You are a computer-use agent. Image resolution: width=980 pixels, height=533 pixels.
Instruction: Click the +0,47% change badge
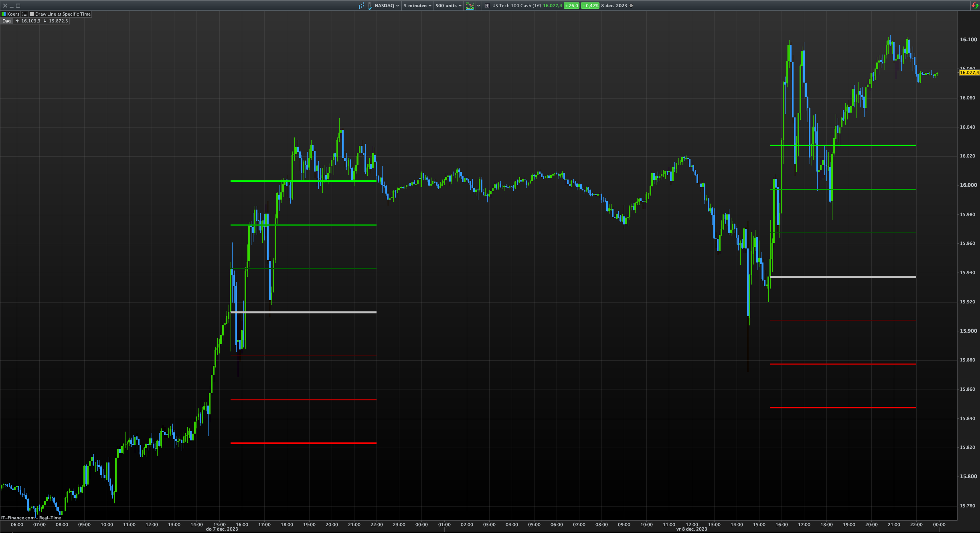point(590,6)
